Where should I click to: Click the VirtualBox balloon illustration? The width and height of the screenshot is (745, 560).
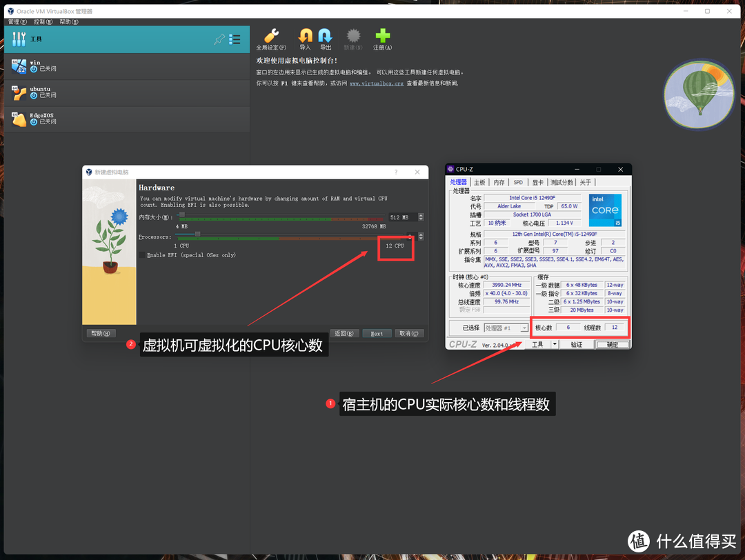699,94
